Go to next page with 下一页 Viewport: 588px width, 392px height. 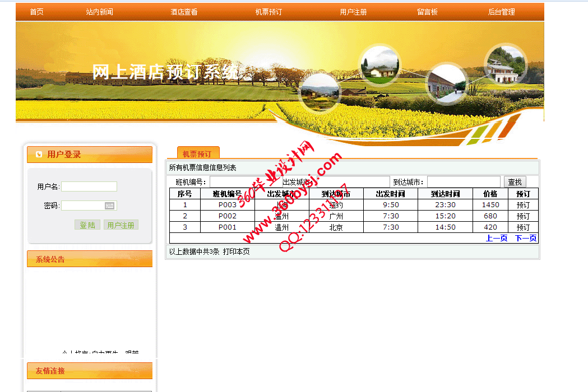526,239
